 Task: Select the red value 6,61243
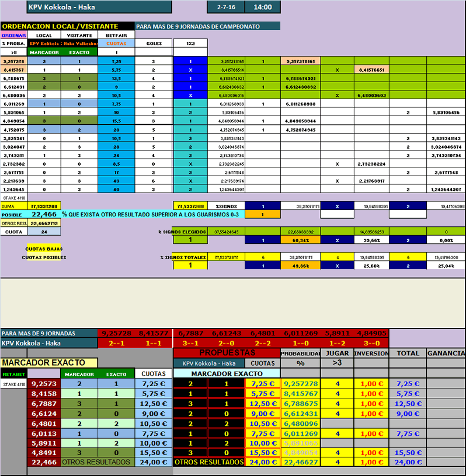226,333
